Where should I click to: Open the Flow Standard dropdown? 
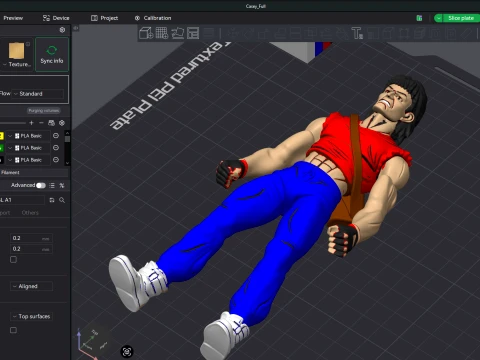pos(38,94)
